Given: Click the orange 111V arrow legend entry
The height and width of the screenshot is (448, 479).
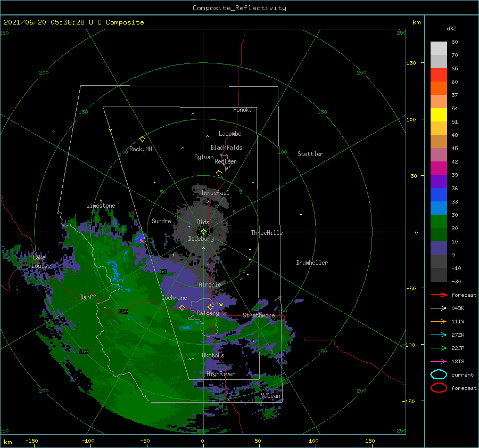Looking at the screenshot, I should (439, 321).
